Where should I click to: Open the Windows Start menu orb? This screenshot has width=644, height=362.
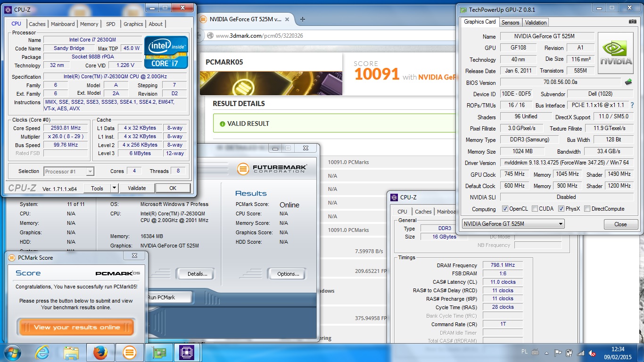coord(12,352)
